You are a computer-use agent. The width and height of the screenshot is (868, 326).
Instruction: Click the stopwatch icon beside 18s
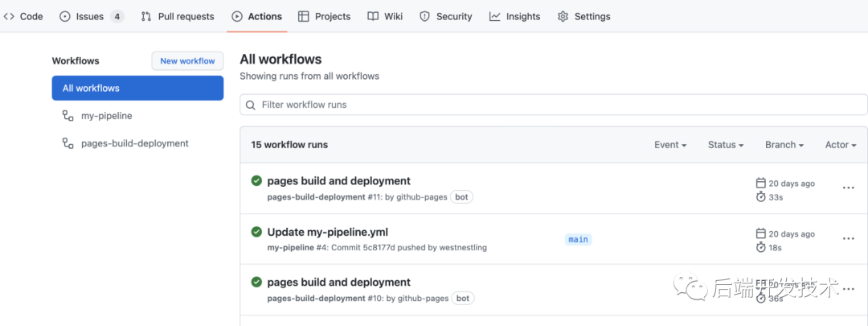pyautogui.click(x=760, y=247)
